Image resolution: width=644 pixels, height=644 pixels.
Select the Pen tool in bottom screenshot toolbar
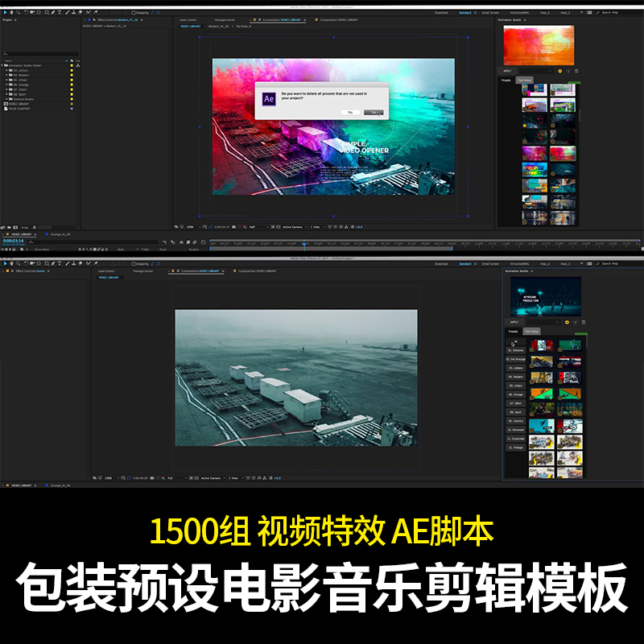[53, 264]
